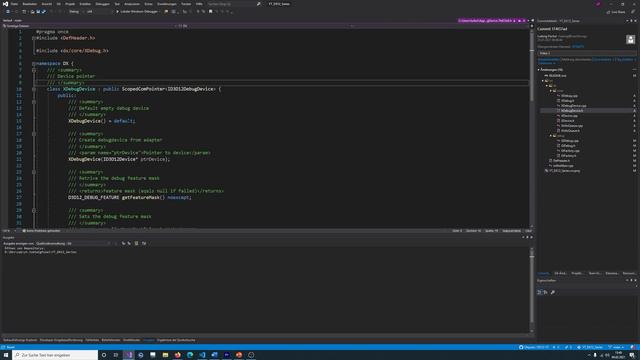Sort properties alphabetically in Eigenschaften panel
The width and height of the screenshot is (640, 360).
click(546, 292)
